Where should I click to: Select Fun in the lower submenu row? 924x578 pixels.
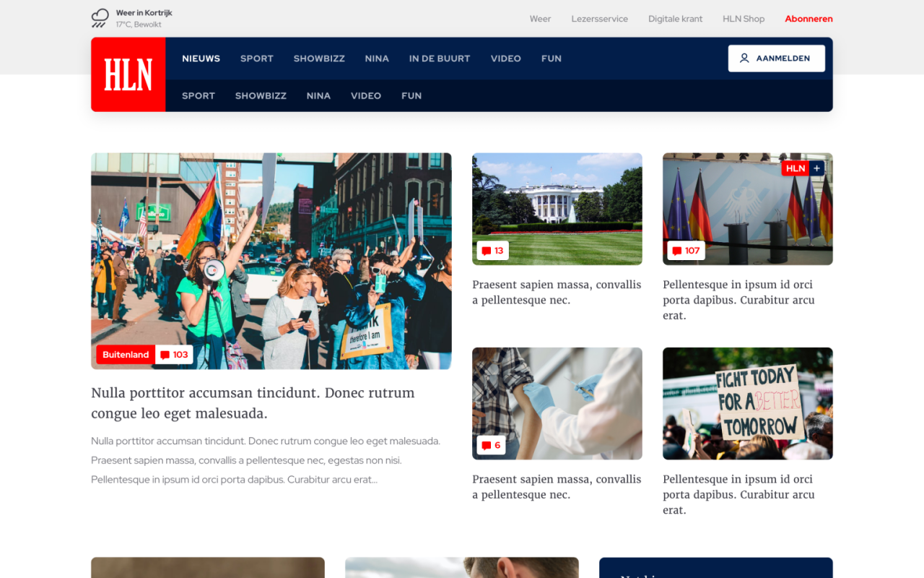coord(411,95)
